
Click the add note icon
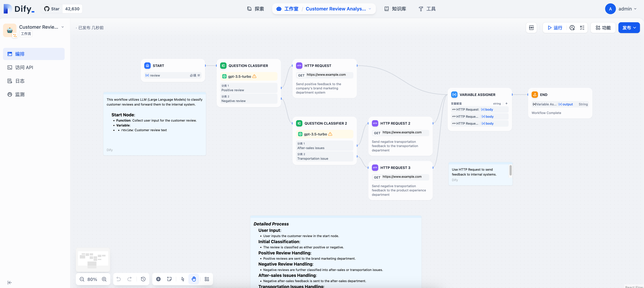coord(169,279)
